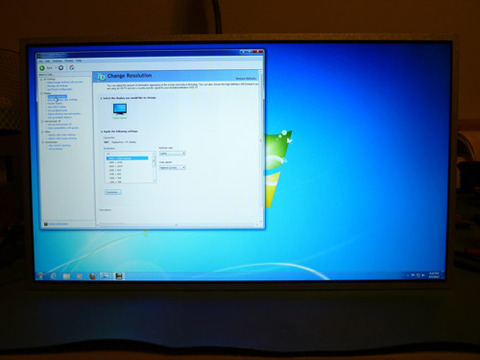This screenshot has width=480, height=360.
Task: Select the blue monitor display icon
Action: 119,109
